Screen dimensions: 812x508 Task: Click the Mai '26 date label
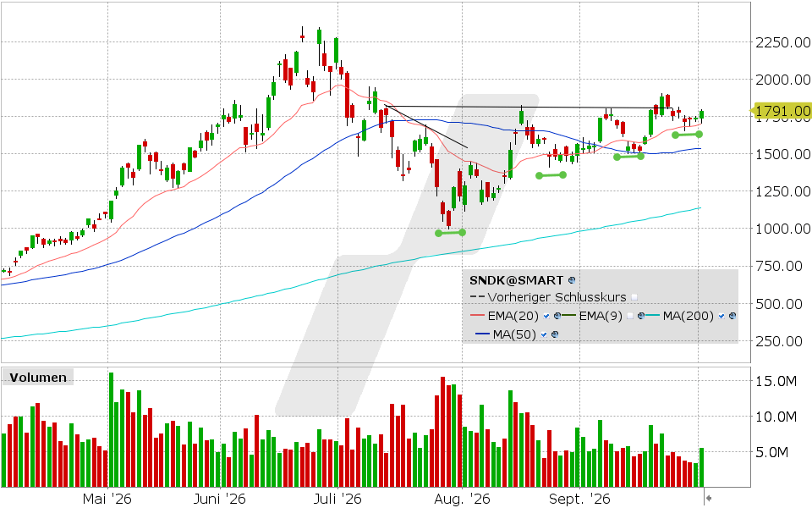coord(107,500)
